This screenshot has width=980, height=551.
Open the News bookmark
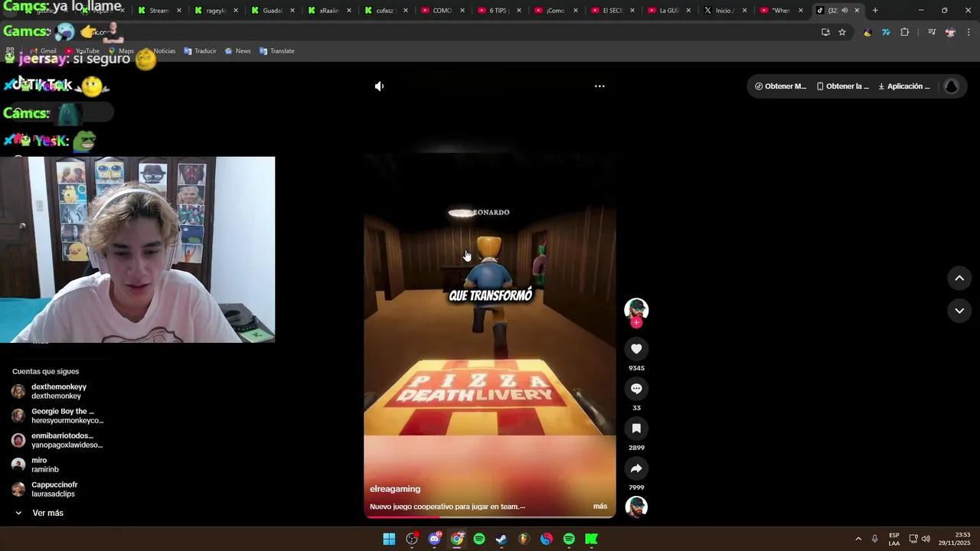(x=238, y=51)
